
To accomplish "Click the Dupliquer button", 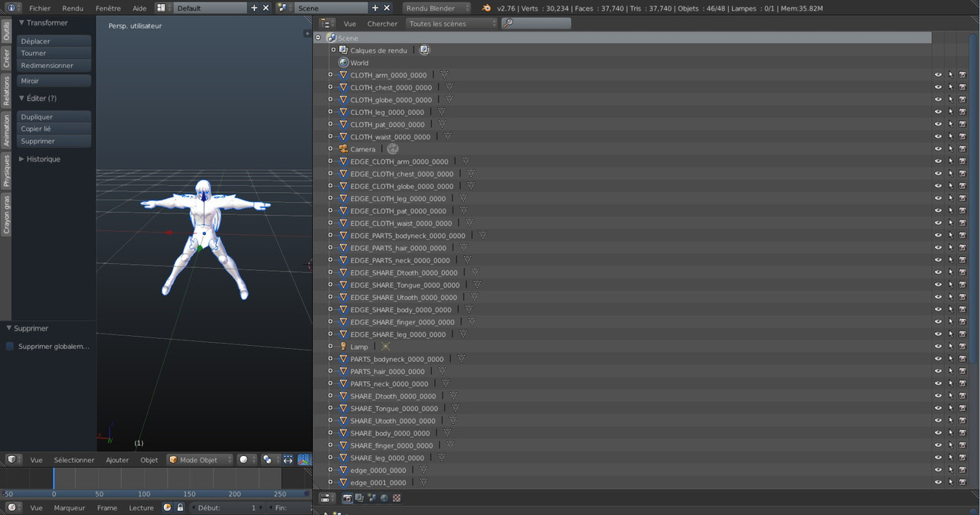I will (54, 117).
